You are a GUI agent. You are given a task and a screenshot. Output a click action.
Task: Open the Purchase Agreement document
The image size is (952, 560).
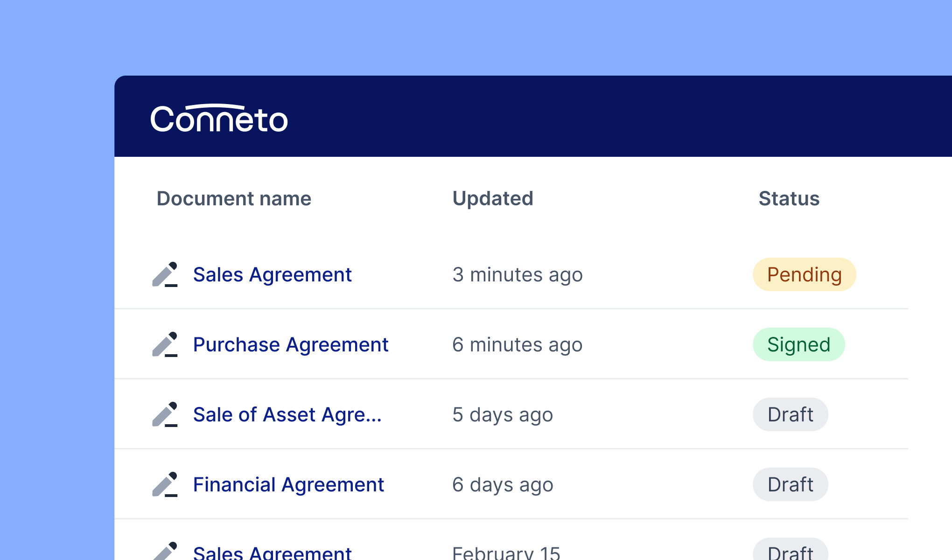click(x=291, y=344)
